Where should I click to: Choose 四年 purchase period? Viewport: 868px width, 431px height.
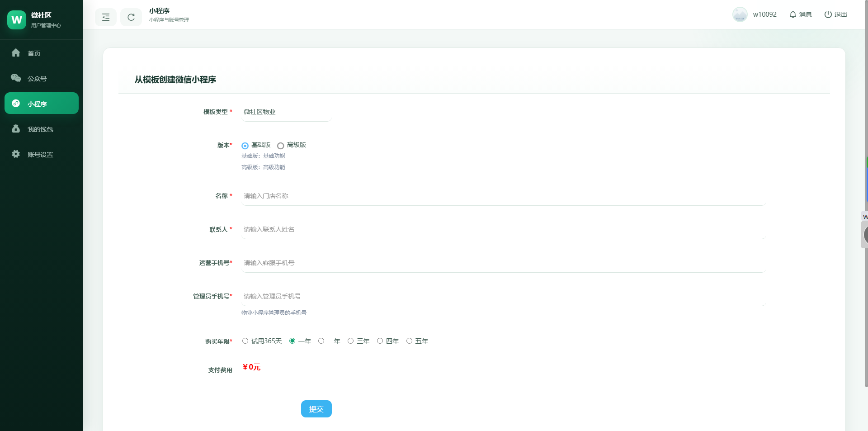(380, 341)
